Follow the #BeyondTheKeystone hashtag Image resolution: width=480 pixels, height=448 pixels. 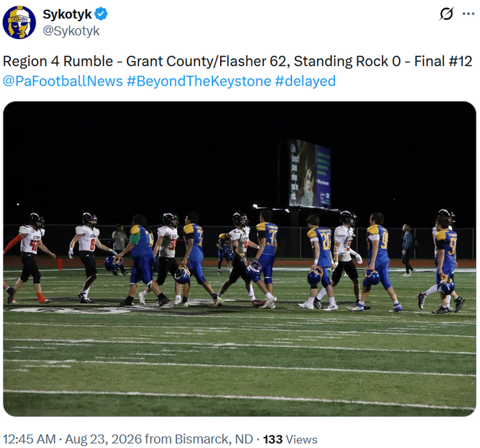(199, 81)
